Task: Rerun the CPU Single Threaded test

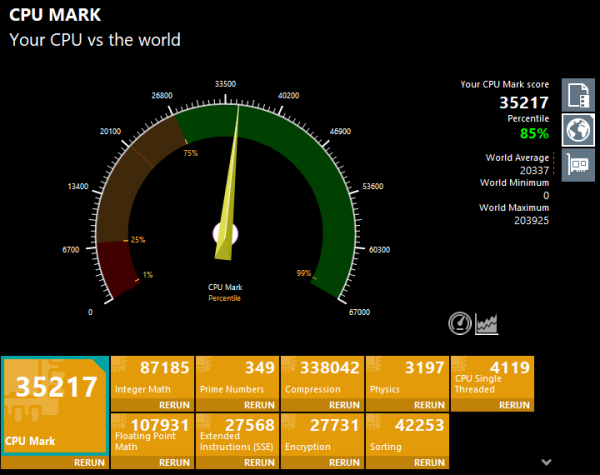Action: [x=515, y=405]
